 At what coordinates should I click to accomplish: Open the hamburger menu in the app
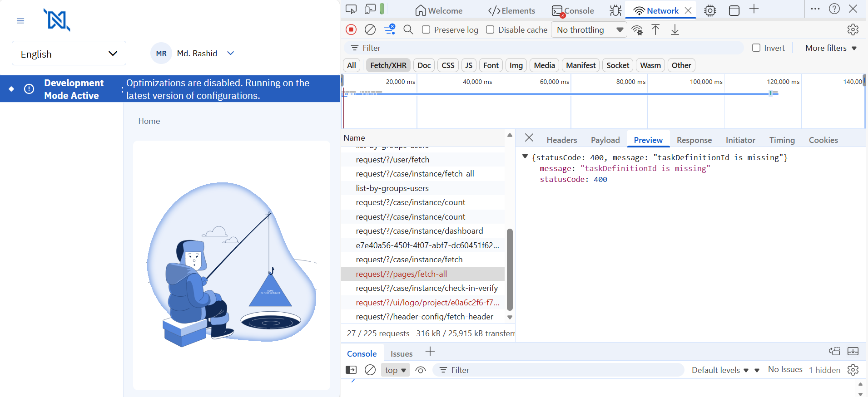coord(20,21)
